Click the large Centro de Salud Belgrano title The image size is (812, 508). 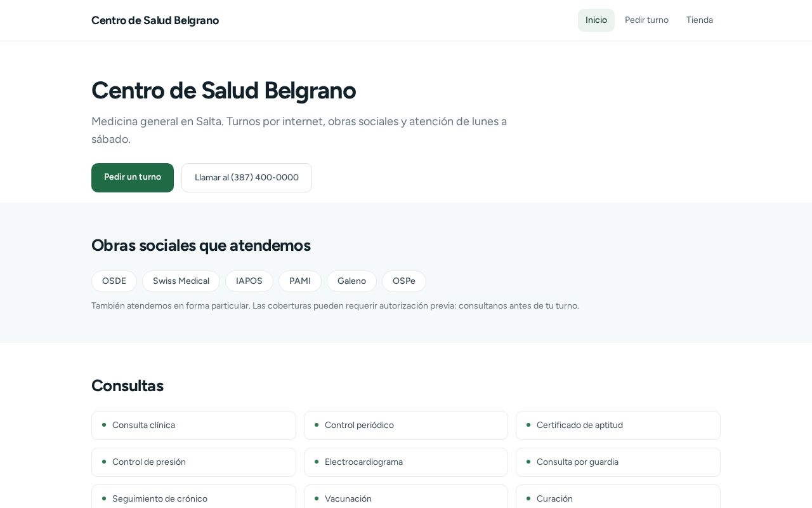click(x=223, y=90)
